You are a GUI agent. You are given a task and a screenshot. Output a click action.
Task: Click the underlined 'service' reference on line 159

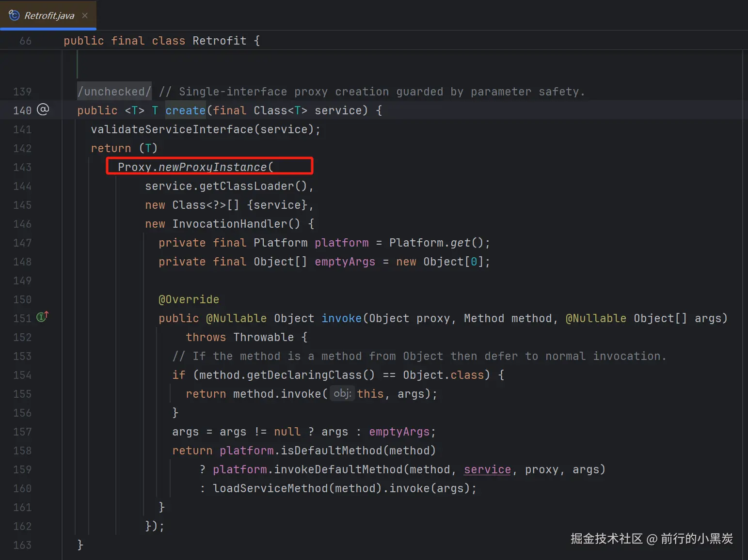487,469
